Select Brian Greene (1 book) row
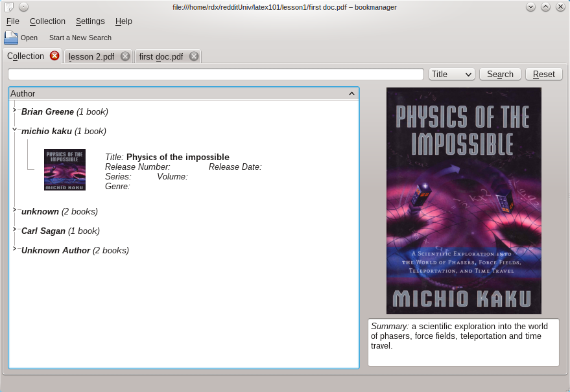 click(x=65, y=112)
